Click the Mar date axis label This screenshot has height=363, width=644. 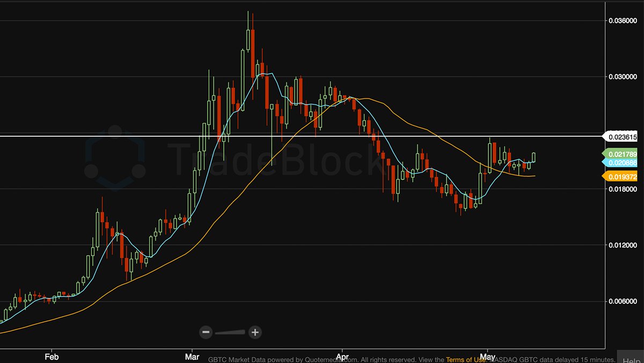click(192, 357)
